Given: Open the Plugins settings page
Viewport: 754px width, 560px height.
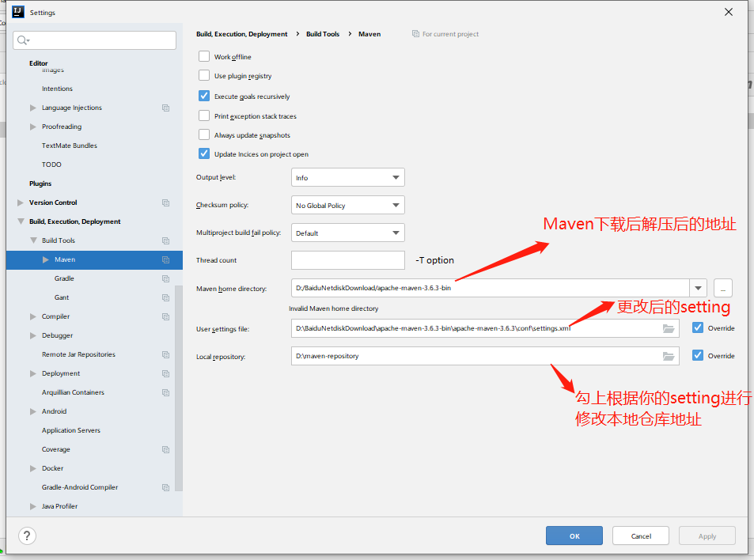Looking at the screenshot, I should 40,184.
